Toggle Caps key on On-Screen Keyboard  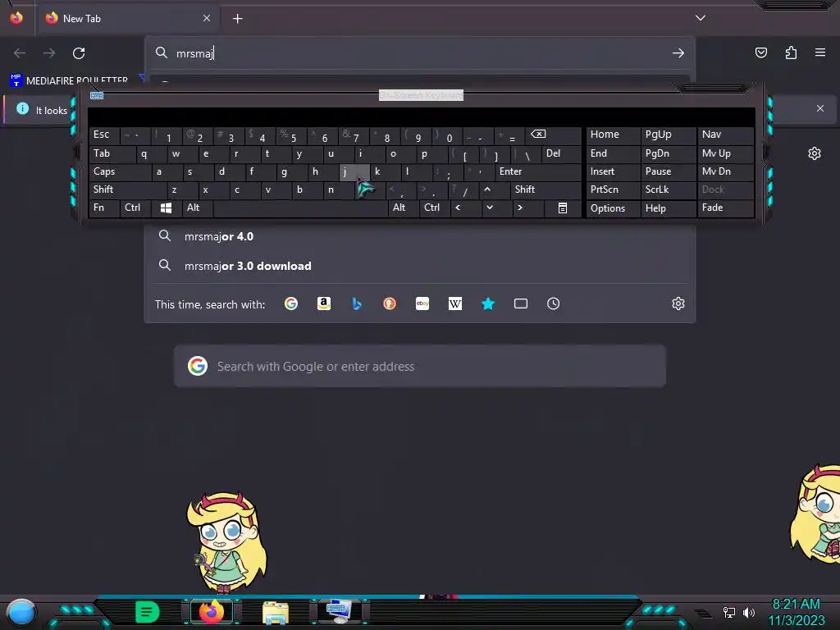(120, 171)
